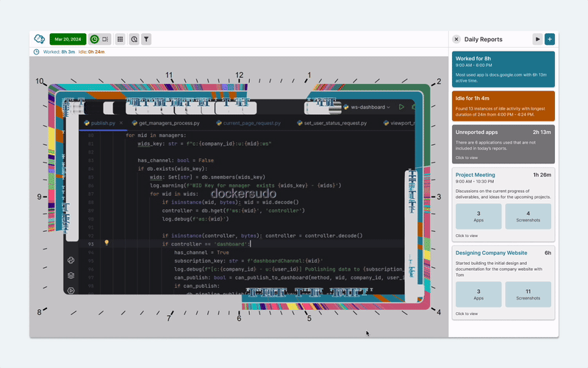Close the publish.py tab
Screen dimensions: 588x368
click(x=121, y=123)
